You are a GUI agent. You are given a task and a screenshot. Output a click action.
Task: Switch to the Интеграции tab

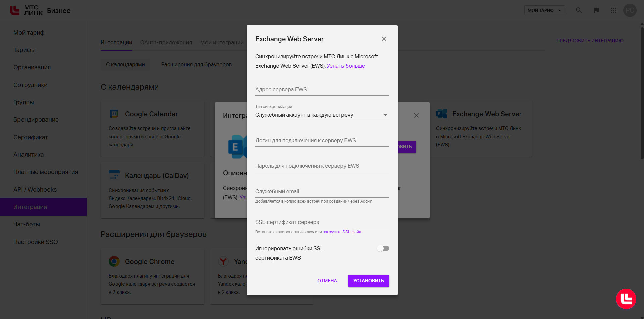(116, 42)
